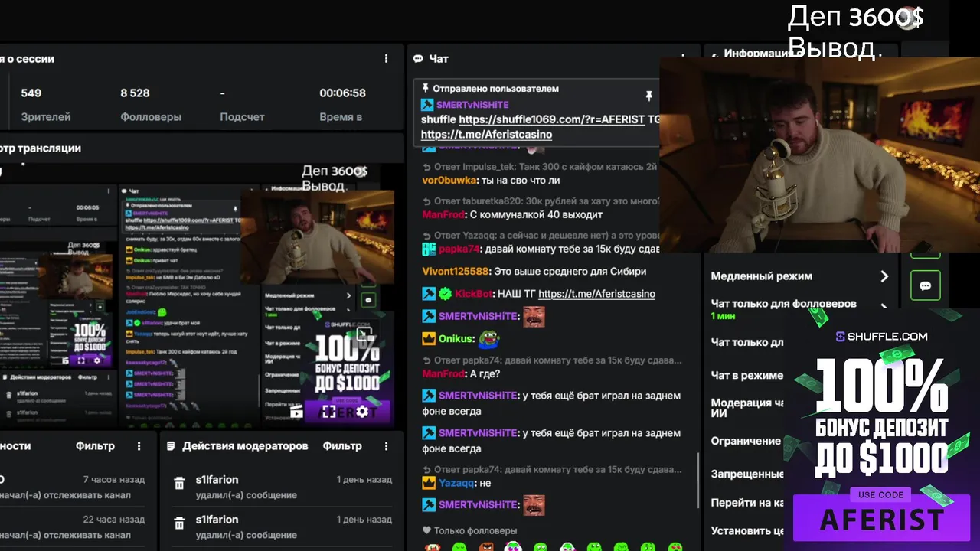Open Установить settings row at bottom

(x=747, y=530)
